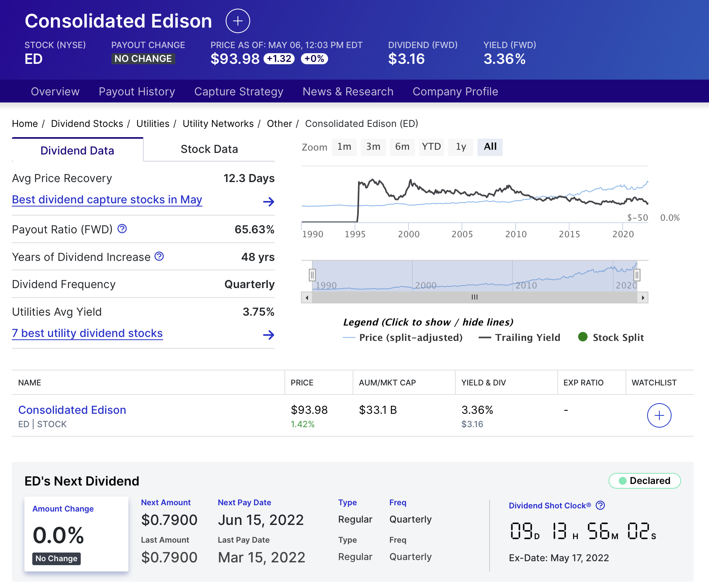
Task: Click PRICE column header
Action: (x=302, y=383)
